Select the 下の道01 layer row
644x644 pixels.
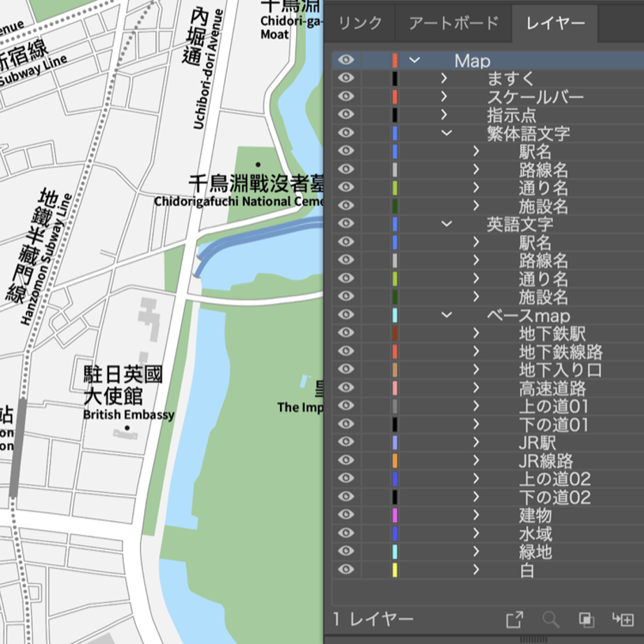[x=488, y=424]
